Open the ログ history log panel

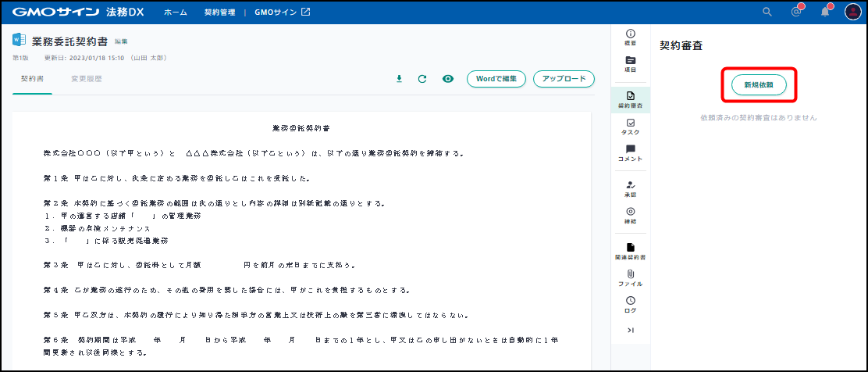630,304
